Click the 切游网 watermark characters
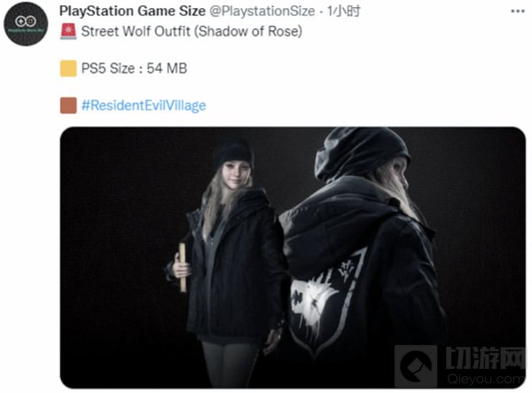This screenshot has height=393, width=532. (x=484, y=358)
